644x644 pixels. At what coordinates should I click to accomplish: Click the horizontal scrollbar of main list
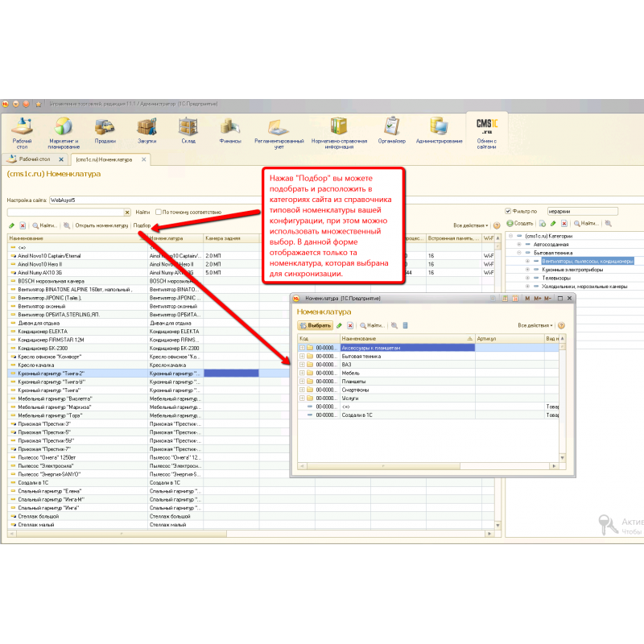[x=122, y=534]
